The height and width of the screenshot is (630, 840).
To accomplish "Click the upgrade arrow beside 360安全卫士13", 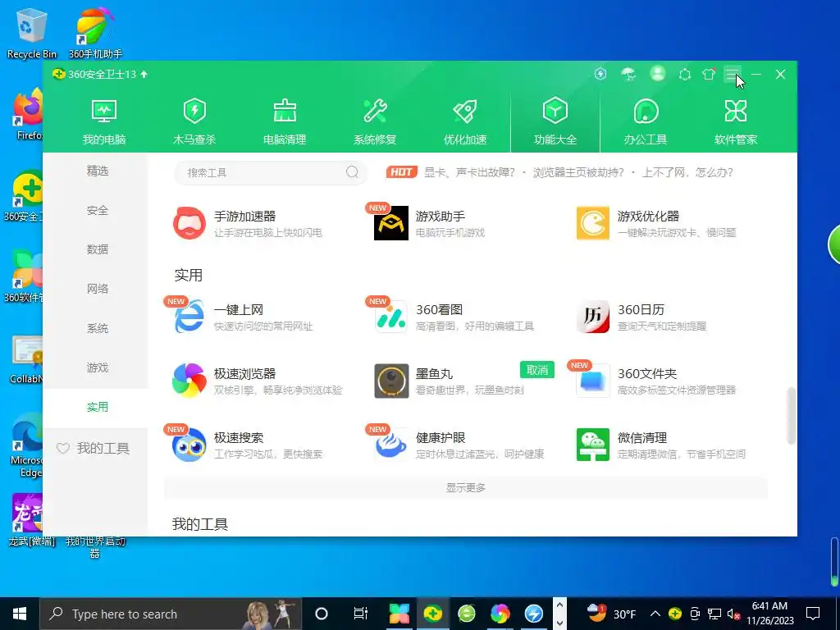I will 144,74.
